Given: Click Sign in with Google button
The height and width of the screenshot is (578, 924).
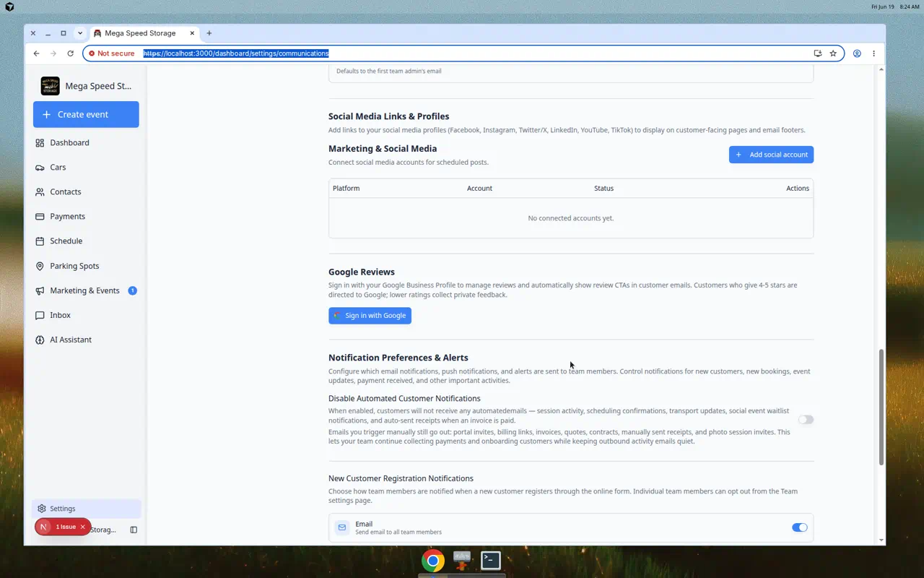Looking at the screenshot, I should [x=370, y=316].
